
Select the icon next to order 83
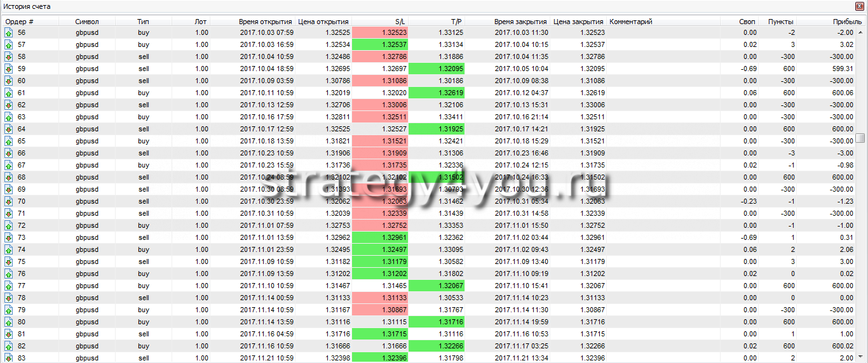tap(9, 358)
